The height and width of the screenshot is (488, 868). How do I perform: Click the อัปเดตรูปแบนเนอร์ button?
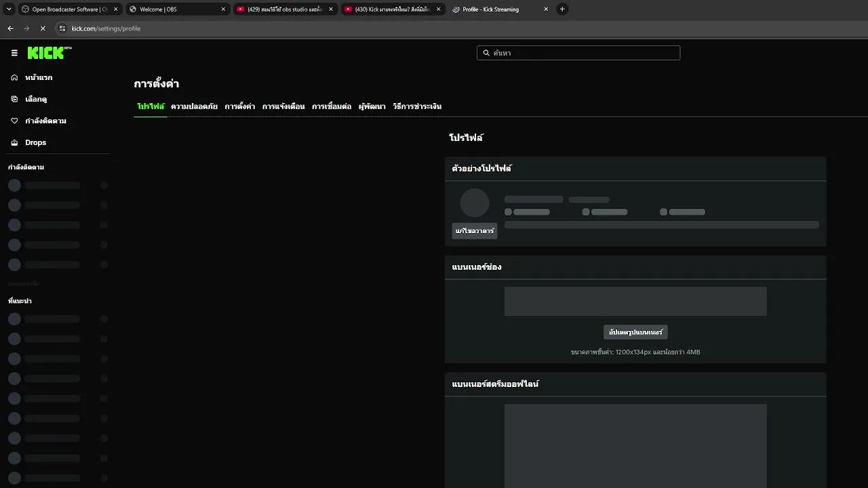pos(635,332)
